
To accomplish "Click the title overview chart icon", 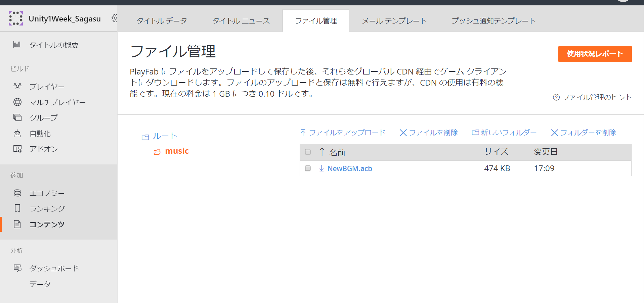I will coord(17,45).
